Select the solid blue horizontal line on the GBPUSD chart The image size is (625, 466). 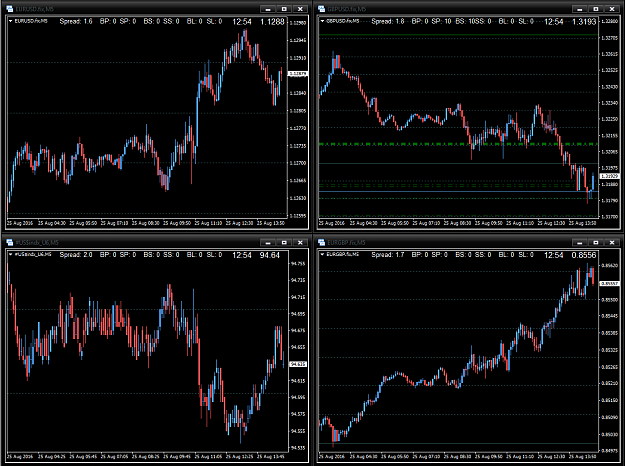pos(458,192)
